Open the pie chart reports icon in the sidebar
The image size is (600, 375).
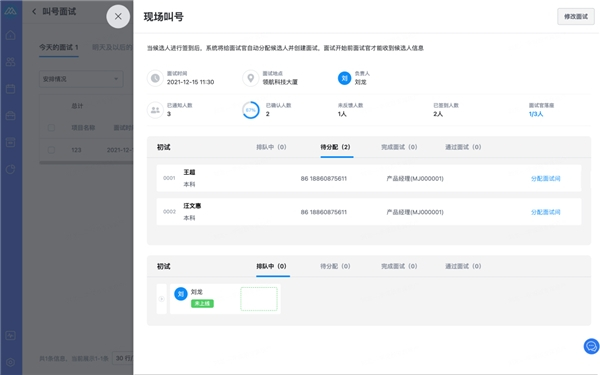click(x=11, y=169)
